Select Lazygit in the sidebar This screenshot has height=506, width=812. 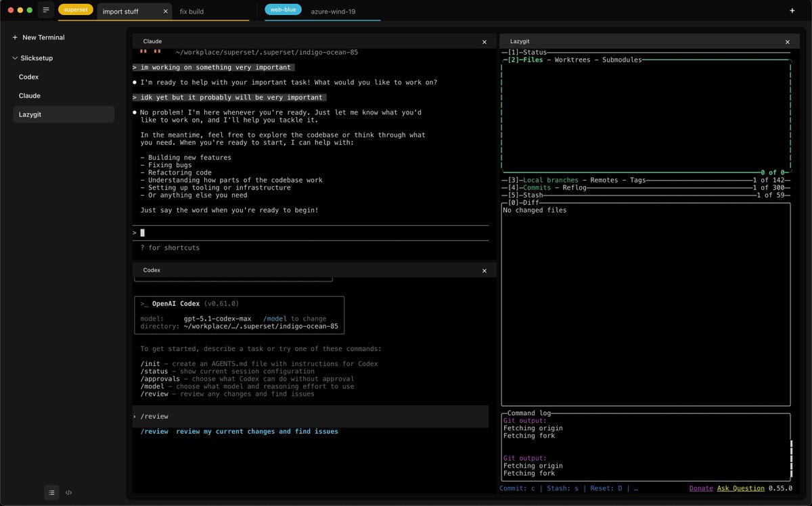coord(64,115)
